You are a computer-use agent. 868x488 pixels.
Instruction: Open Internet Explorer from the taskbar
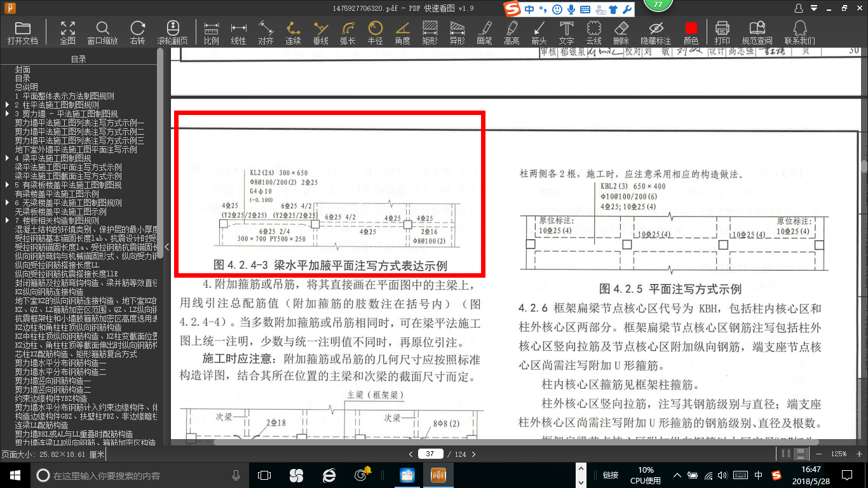pos(329,475)
